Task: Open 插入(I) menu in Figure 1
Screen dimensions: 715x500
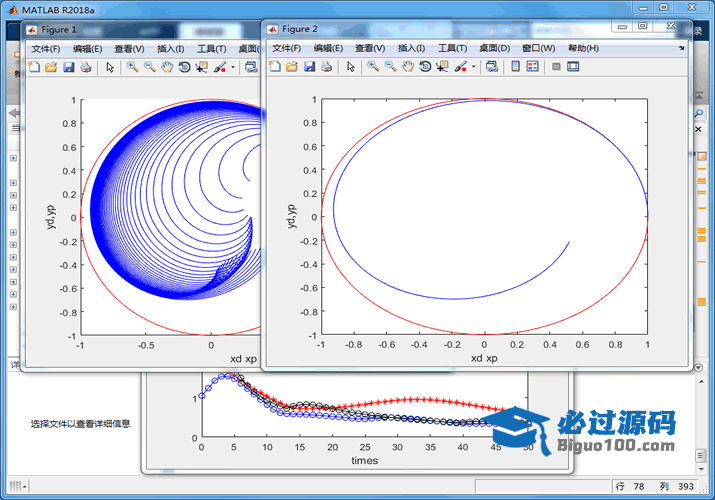Action: (171, 49)
